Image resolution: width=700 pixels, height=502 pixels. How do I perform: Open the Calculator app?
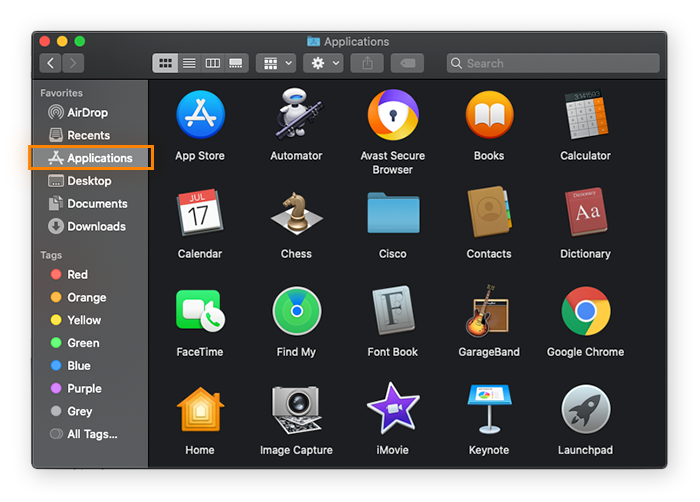pos(586,115)
